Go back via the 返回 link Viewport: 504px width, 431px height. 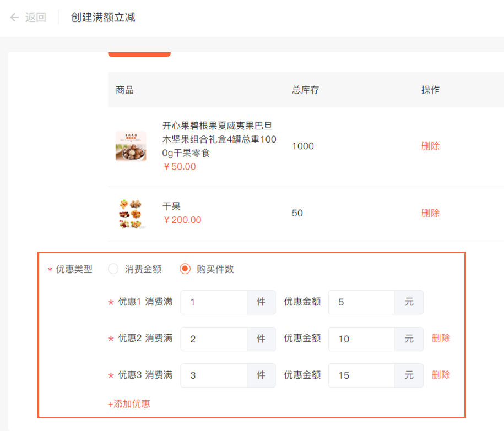pos(36,18)
